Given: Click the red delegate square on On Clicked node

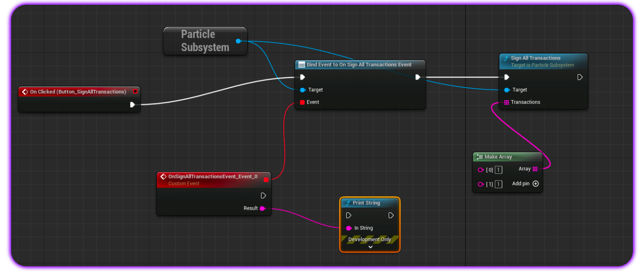Looking at the screenshot, I should (x=136, y=91).
